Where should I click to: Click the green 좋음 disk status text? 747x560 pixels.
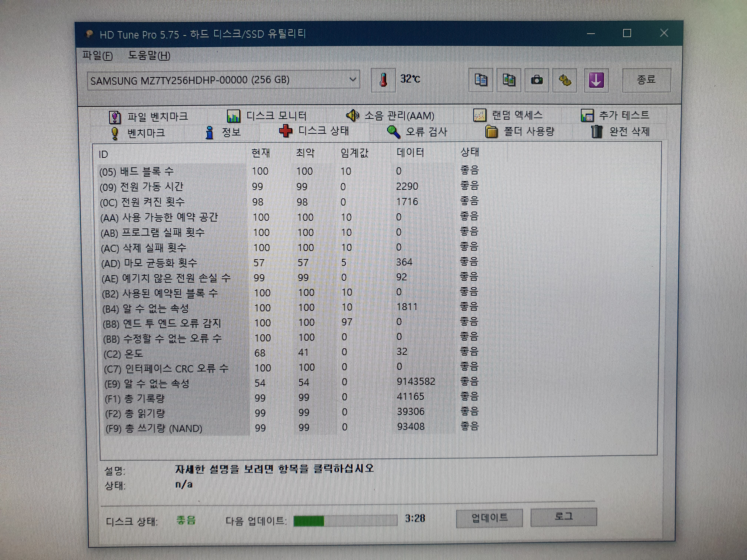(x=186, y=520)
